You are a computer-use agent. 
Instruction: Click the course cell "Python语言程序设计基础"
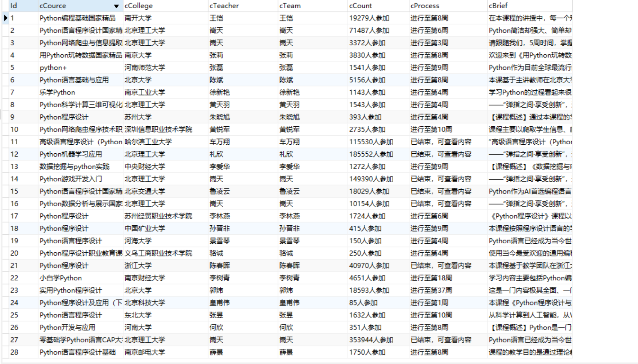[80, 352]
